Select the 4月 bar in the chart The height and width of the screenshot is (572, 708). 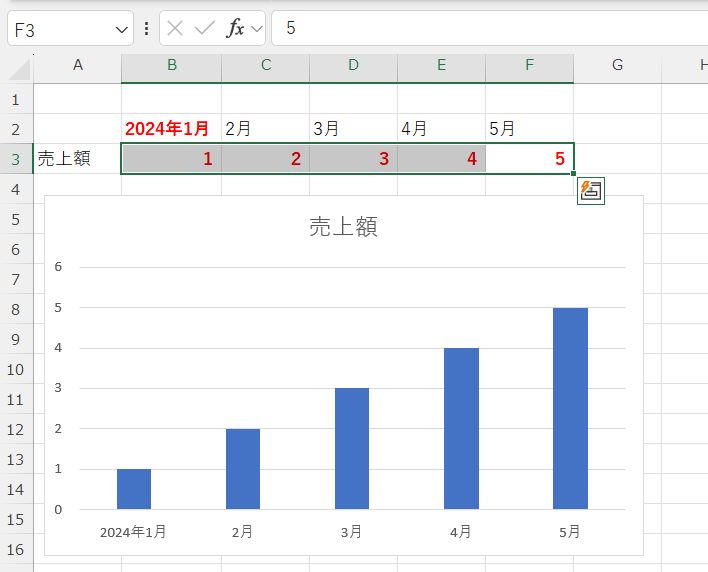tap(461, 428)
